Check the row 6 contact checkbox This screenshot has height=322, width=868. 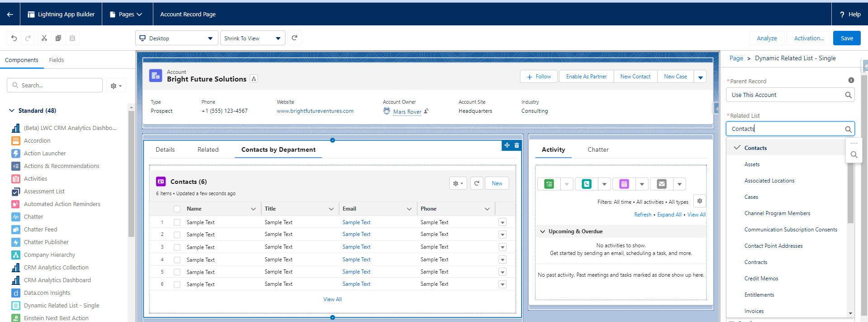click(x=177, y=284)
